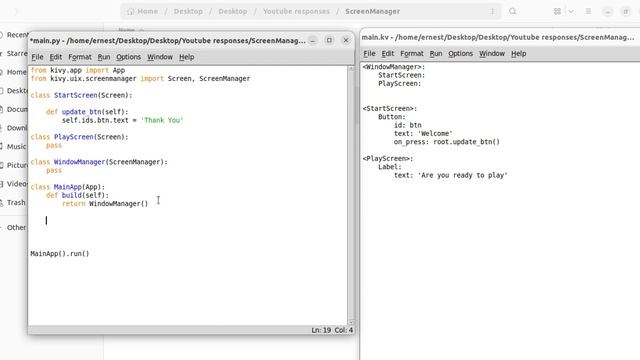The image size is (640, 360).
Task: Open Window menu in main.kv window
Action: pos(491,53)
